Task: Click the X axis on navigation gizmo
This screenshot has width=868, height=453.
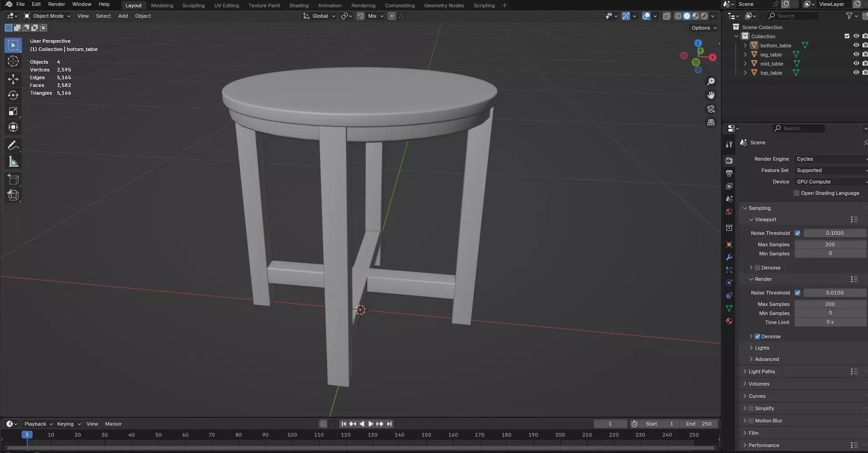Action: [x=712, y=57]
